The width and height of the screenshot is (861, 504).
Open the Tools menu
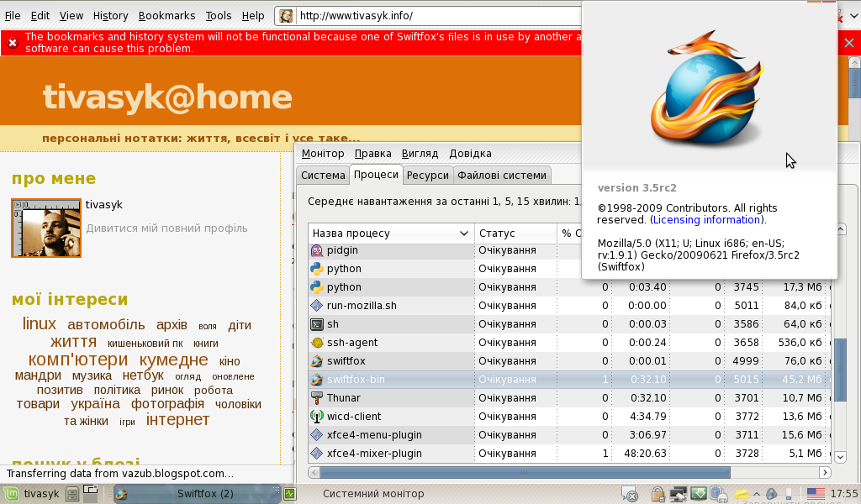pyautogui.click(x=219, y=16)
